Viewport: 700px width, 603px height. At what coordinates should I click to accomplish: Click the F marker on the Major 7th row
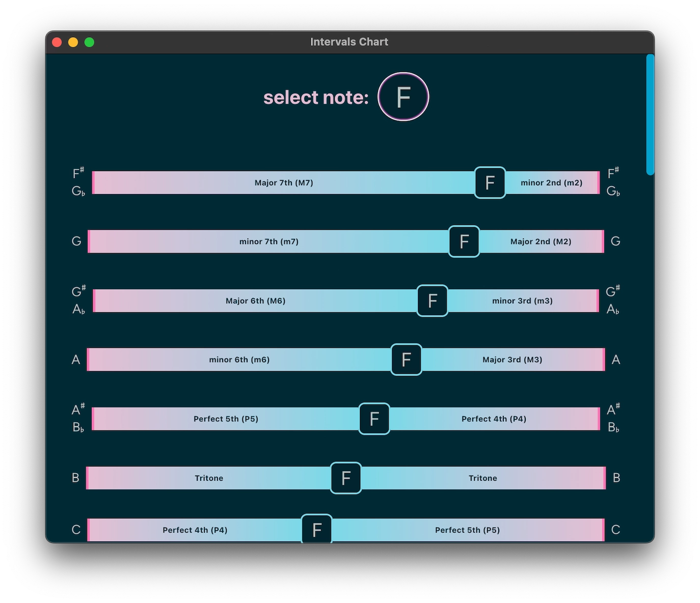click(x=490, y=182)
